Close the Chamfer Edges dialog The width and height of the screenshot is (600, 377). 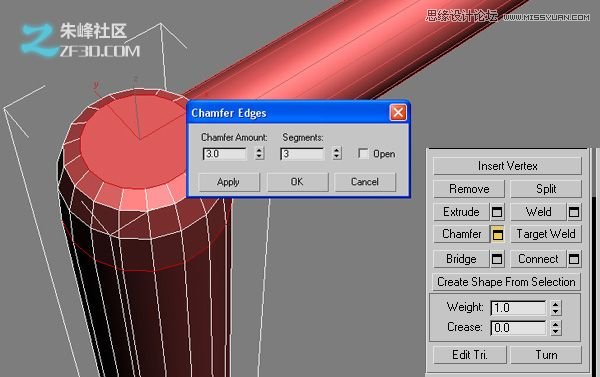398,113
